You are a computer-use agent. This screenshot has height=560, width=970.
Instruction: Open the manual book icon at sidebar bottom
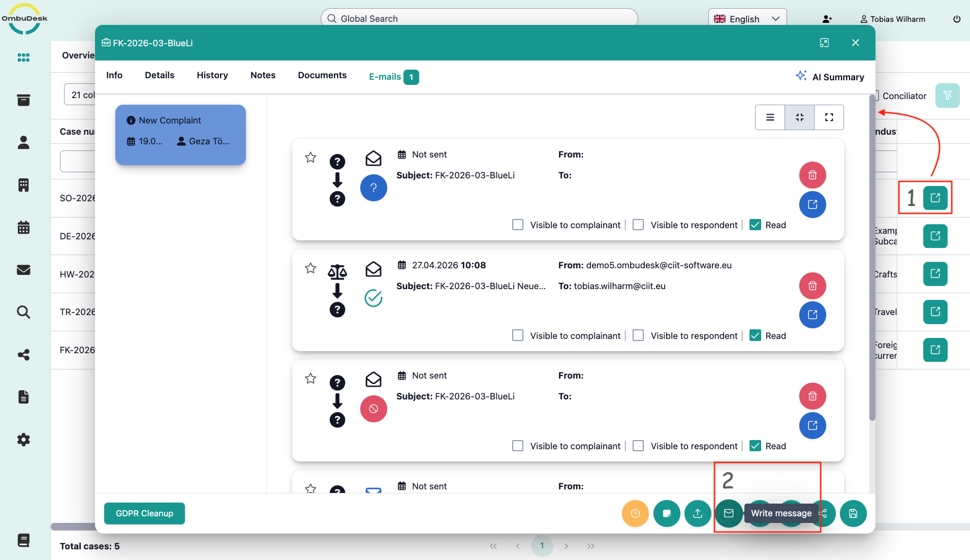pos(23,540)
